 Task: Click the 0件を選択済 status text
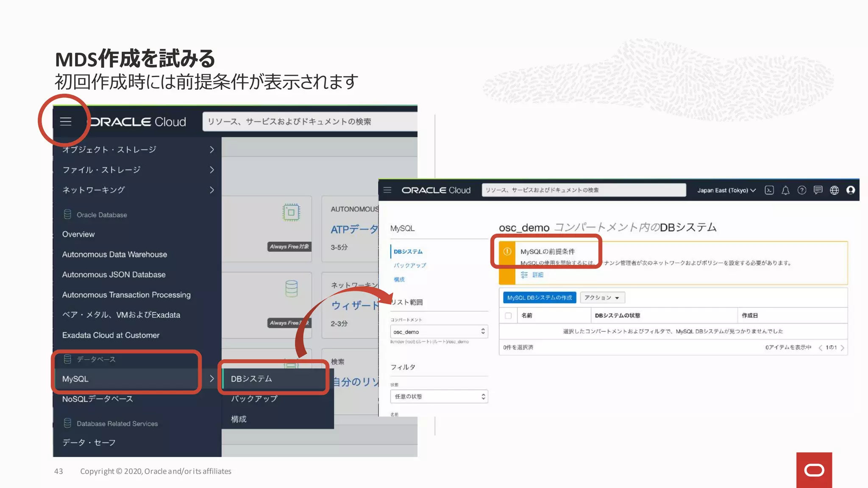click(x=518, y=347)
